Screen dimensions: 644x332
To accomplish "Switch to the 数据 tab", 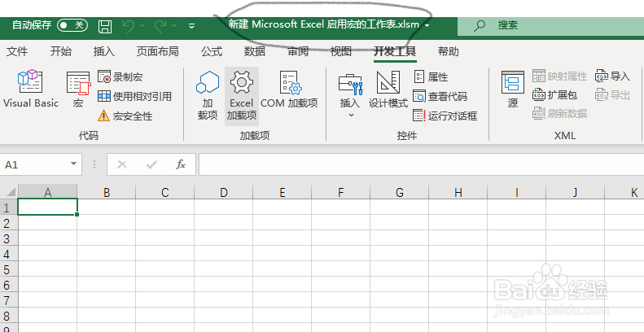I will click(x=255, y=51).
